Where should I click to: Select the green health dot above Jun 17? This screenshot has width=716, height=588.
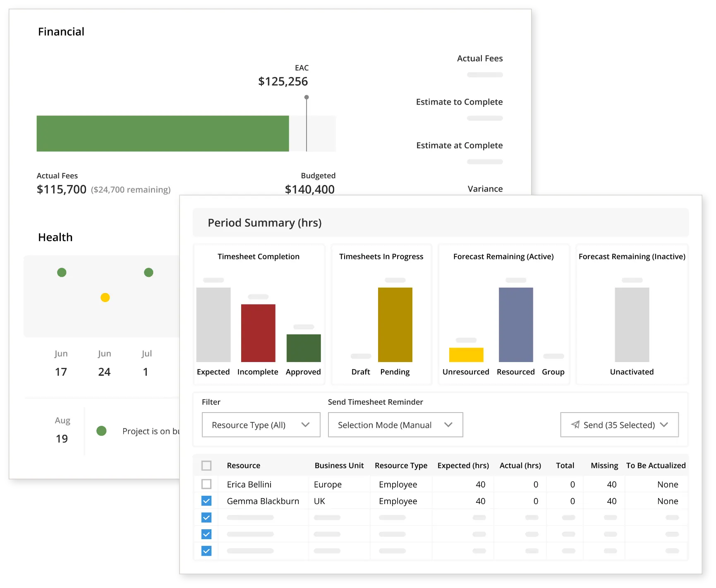pyautogui.click(x=62, y=272)
